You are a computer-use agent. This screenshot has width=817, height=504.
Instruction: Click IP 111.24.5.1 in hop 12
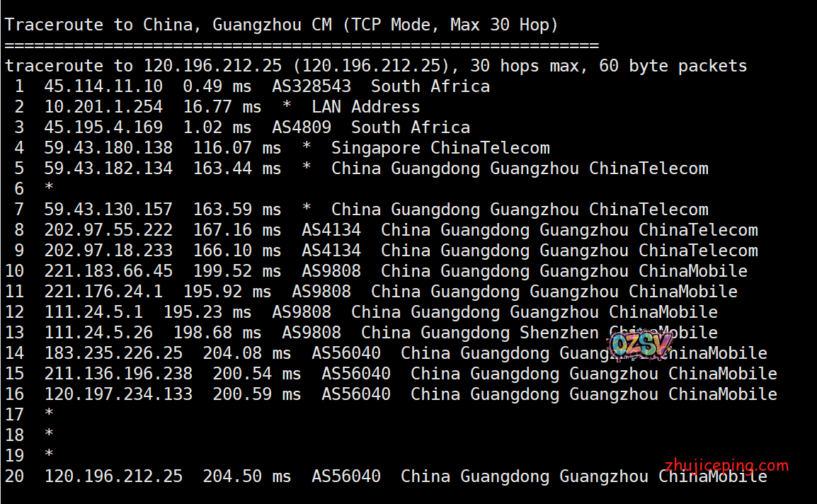coord(93,312)
